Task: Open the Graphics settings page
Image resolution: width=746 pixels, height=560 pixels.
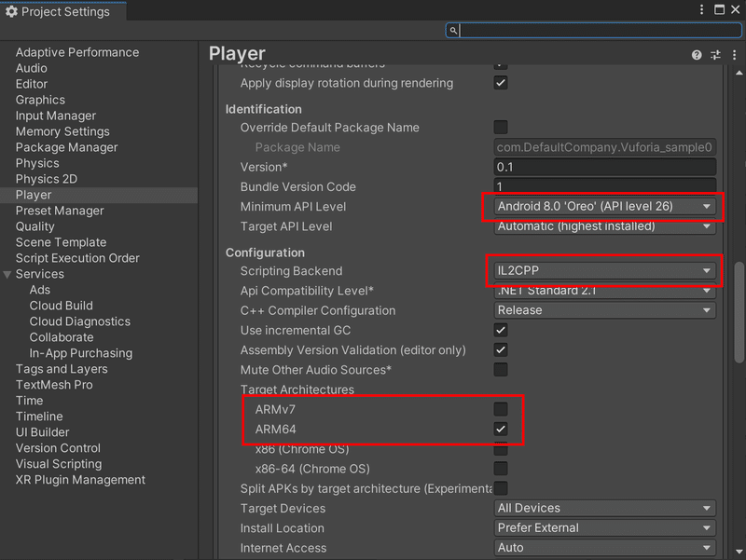Action: [40, 100]
